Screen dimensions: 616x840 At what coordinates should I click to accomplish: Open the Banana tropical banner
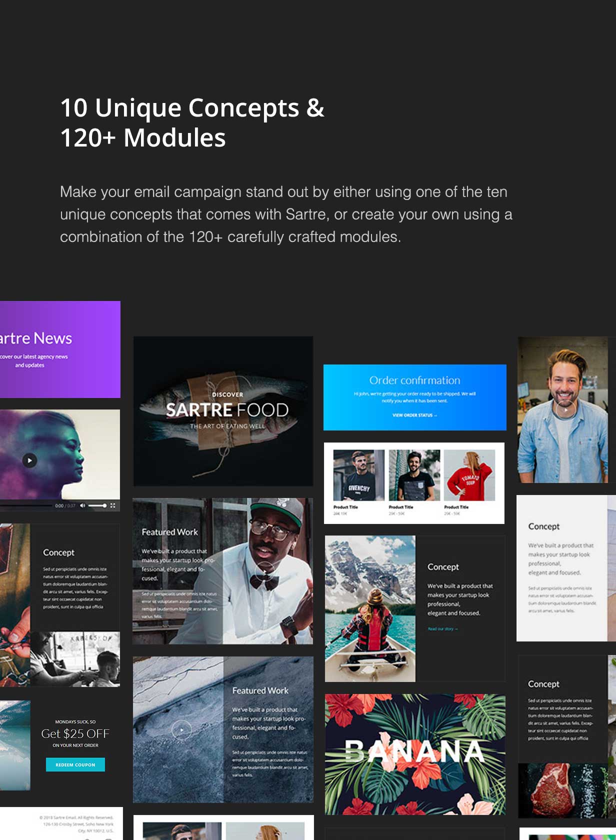pyautogui.click(x=415, y=754)
